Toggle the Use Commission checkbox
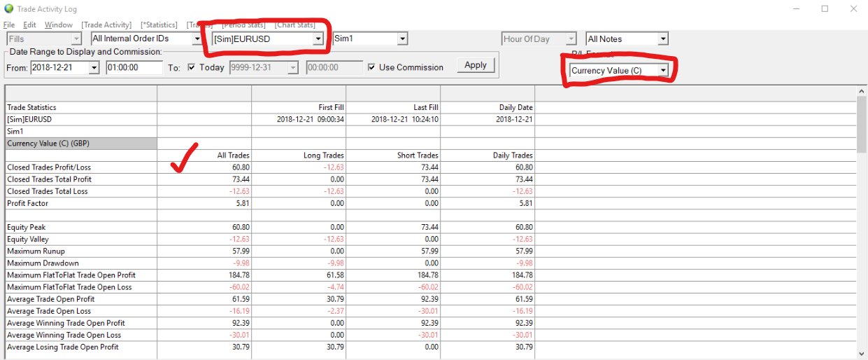The image size is (868, 360). pyautogui.click(x=372, y=67)
